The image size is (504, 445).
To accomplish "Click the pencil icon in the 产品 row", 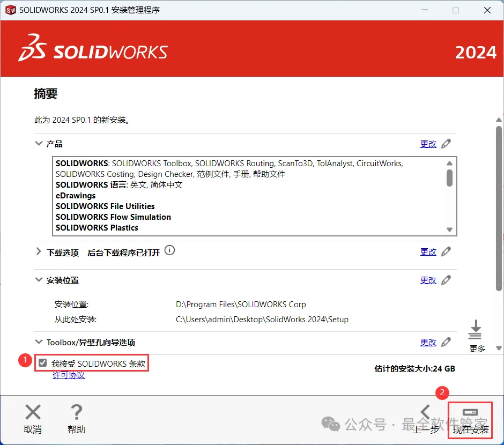I will tap(446, 144).
